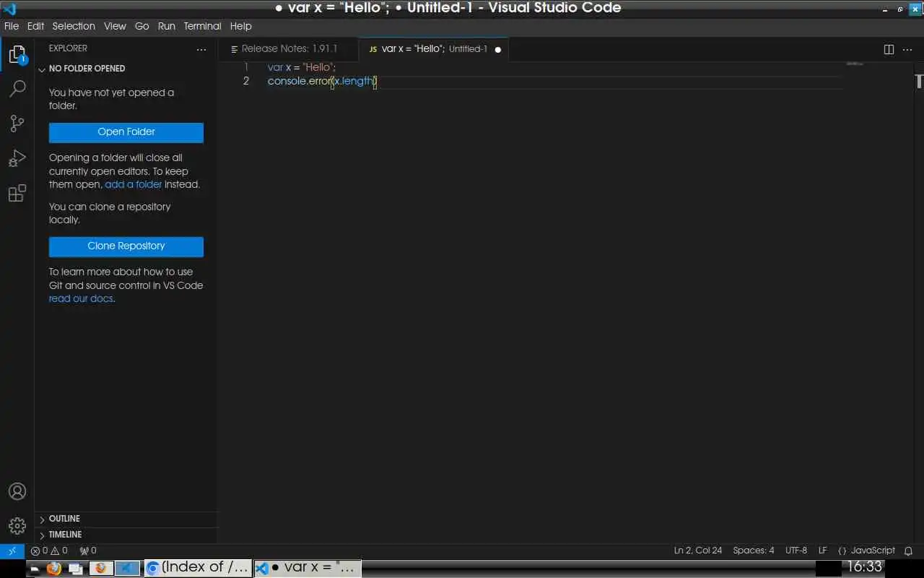Split the editor to the right
Image resolution: width=924 pixels, height=578 pixels.
(x=889, y=49)
